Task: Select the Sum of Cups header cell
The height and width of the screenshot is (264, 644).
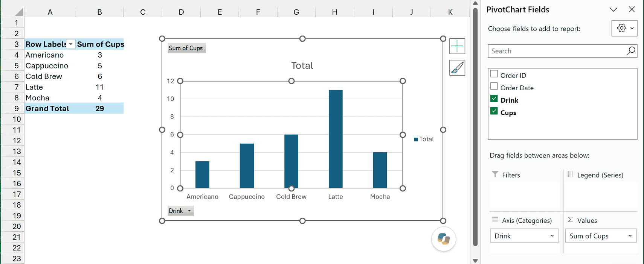Action: 100,44
